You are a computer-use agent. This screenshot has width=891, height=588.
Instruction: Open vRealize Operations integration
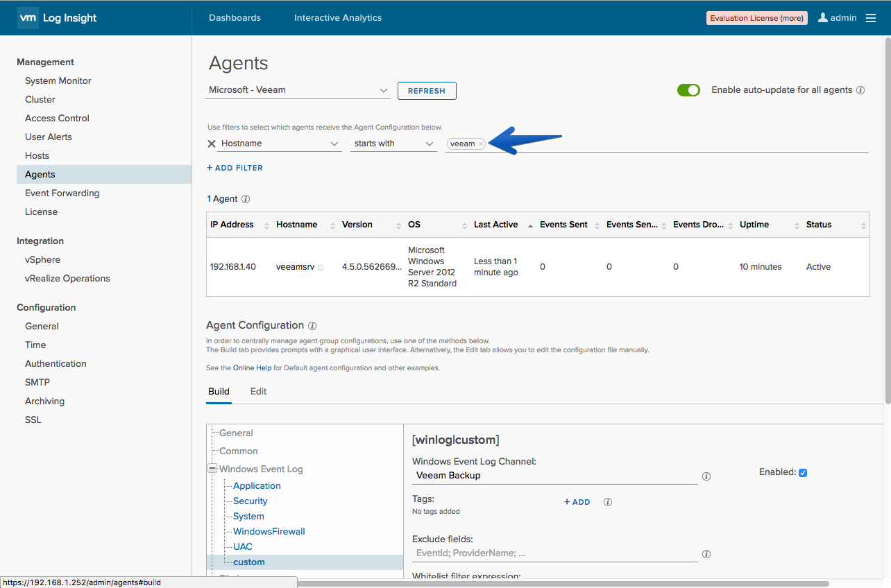click(67, 279)
